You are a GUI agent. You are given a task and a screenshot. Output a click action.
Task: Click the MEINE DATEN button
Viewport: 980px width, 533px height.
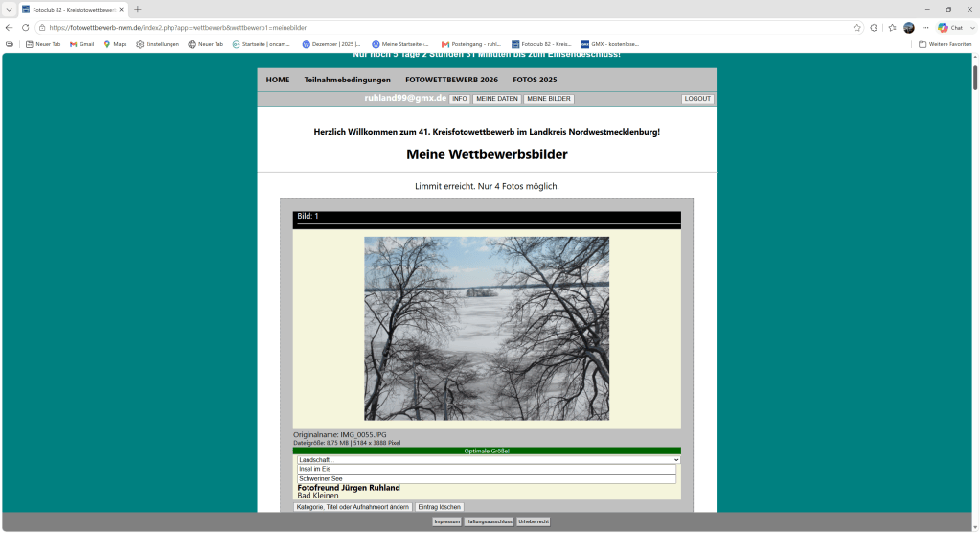click(x=497, y=99)
